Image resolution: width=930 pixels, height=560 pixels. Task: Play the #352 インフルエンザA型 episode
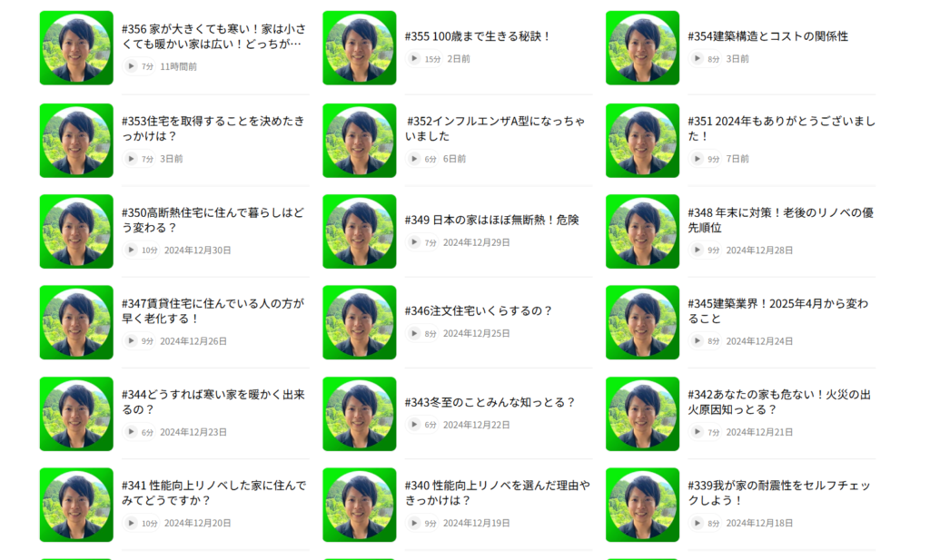414,159
